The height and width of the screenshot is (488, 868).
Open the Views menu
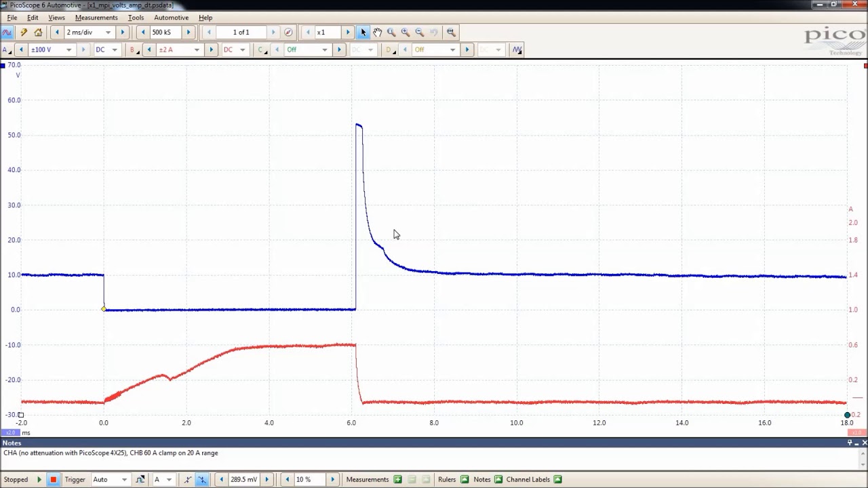(x=56, y=18)
